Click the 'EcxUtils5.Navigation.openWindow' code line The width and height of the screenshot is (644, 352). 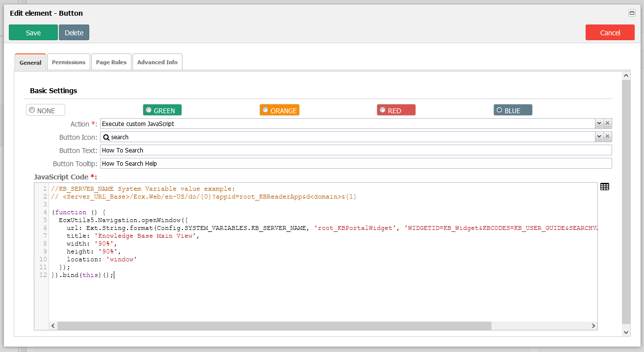coord(123,220)
